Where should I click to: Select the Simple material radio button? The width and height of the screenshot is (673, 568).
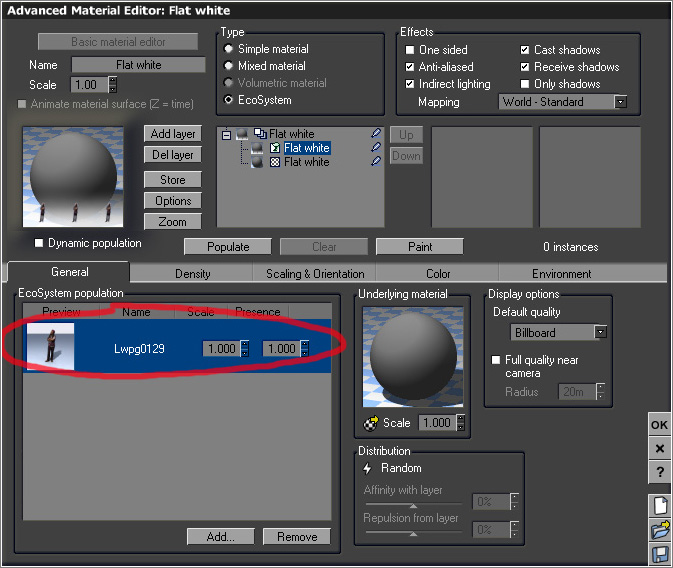(x=228, y=49)
